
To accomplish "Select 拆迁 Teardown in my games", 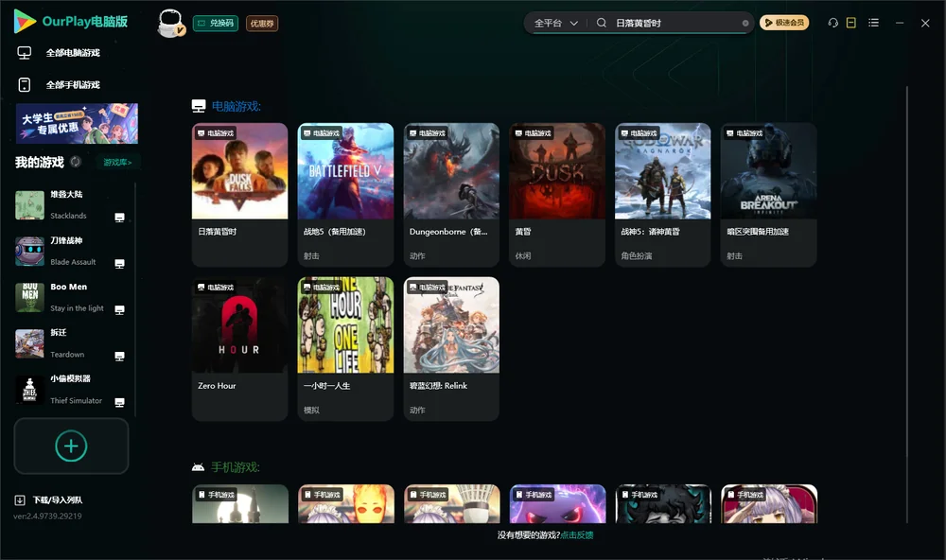I will [x=71, y=344].
